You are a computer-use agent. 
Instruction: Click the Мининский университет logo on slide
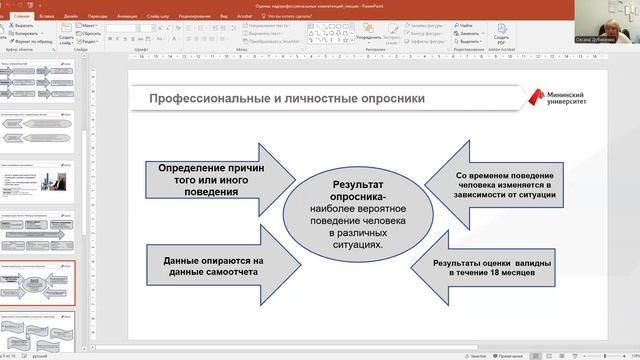[x=557, y=98]
